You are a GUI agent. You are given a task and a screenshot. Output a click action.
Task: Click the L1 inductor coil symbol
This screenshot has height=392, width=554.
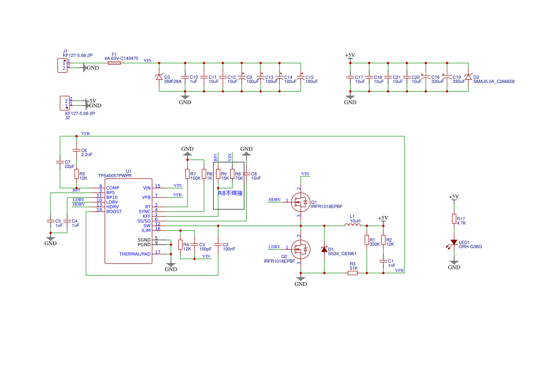pyautogui.click(x=352, y=225)
